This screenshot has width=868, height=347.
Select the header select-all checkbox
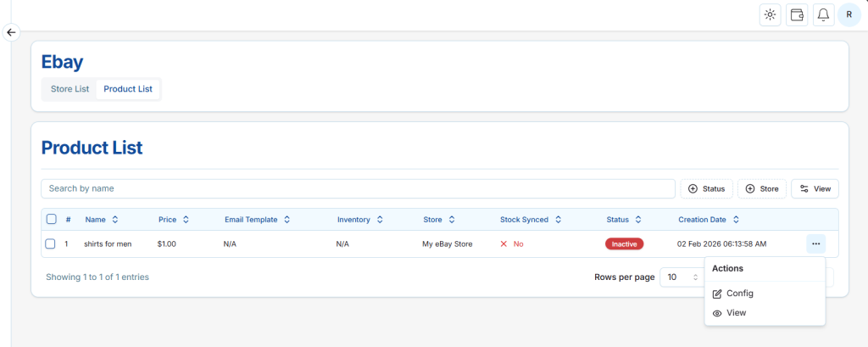point(51,219)
